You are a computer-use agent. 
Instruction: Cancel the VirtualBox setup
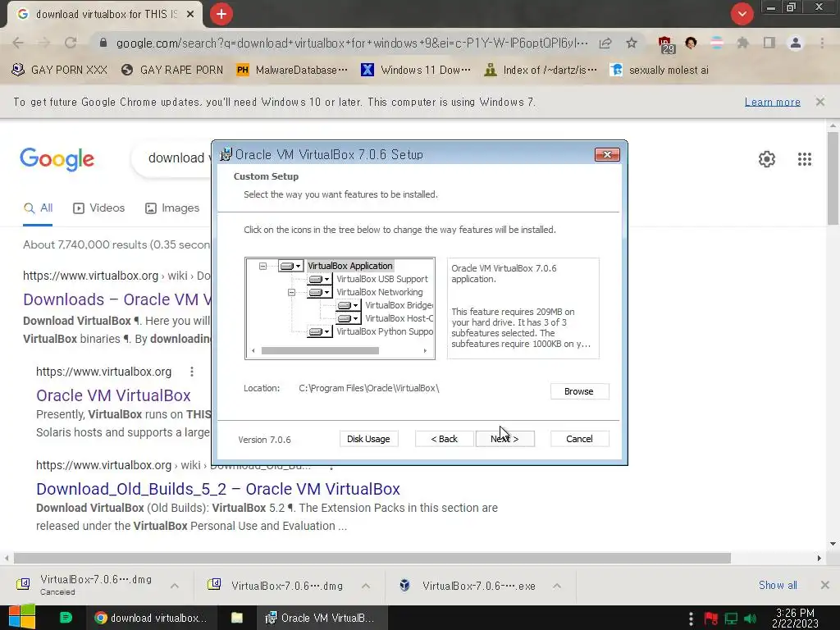pyautogui.click(x=579, y=439)
